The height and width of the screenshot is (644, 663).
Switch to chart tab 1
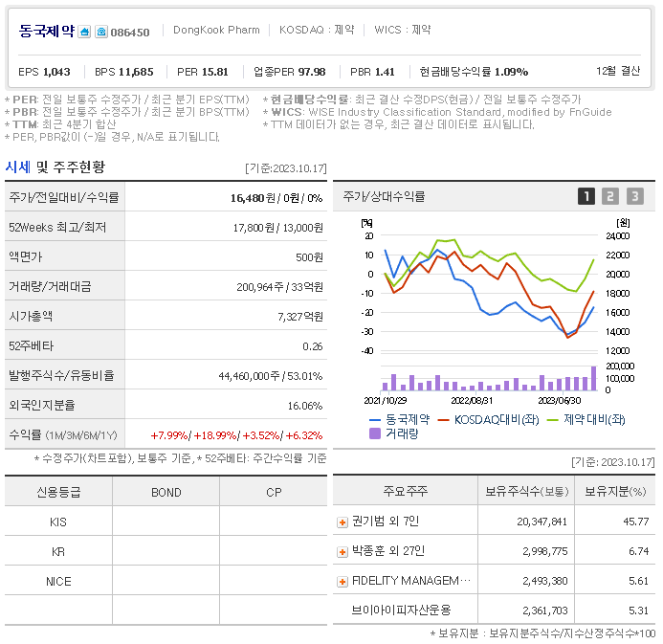(586, 196)
